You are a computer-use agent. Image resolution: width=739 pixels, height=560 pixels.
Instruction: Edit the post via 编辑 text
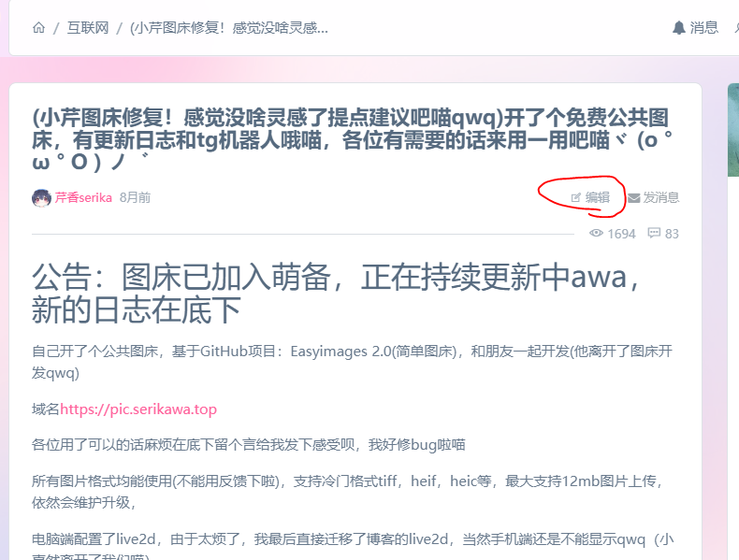[598, 197]
